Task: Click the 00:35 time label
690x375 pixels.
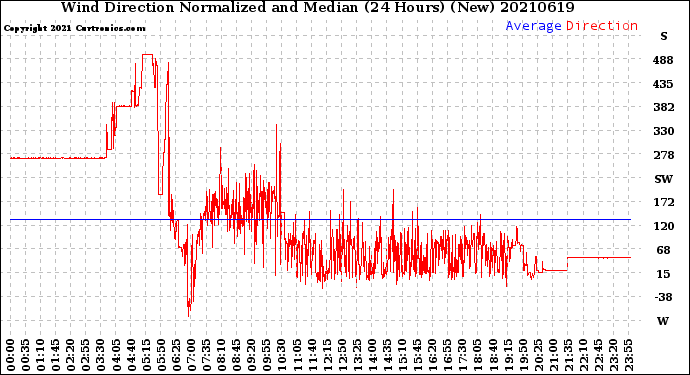Action: 26,355
